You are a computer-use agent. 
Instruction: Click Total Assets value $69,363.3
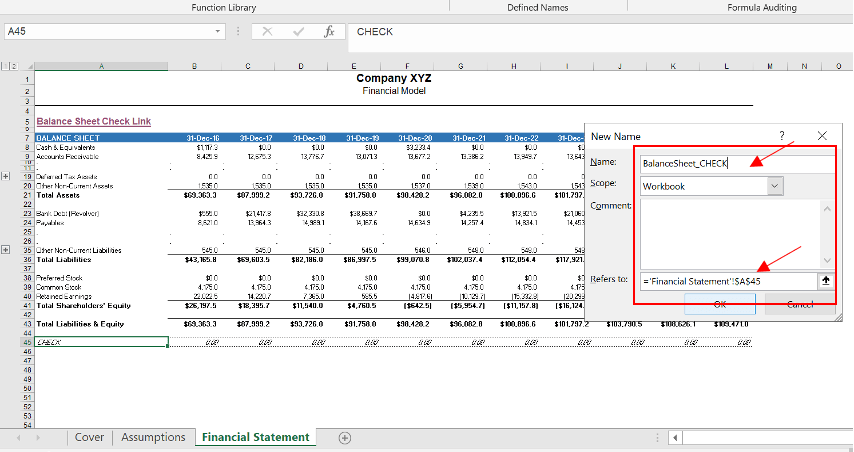click(x=200, y=195)
